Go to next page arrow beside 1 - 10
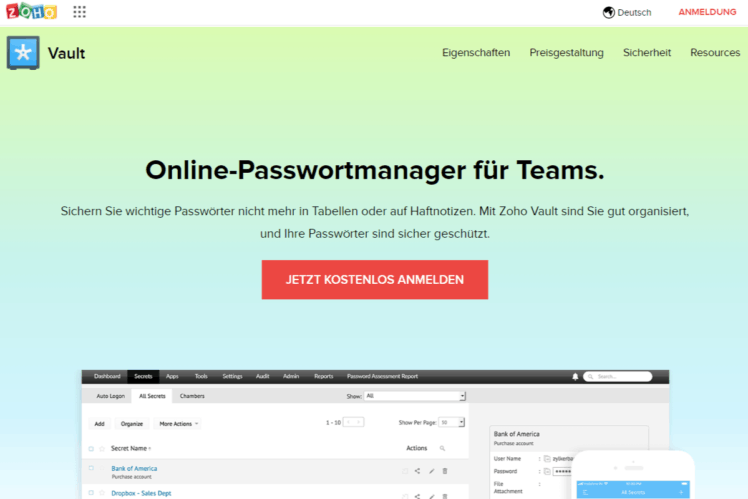Viewport: 748px width, 499px height. pos(359,422)
